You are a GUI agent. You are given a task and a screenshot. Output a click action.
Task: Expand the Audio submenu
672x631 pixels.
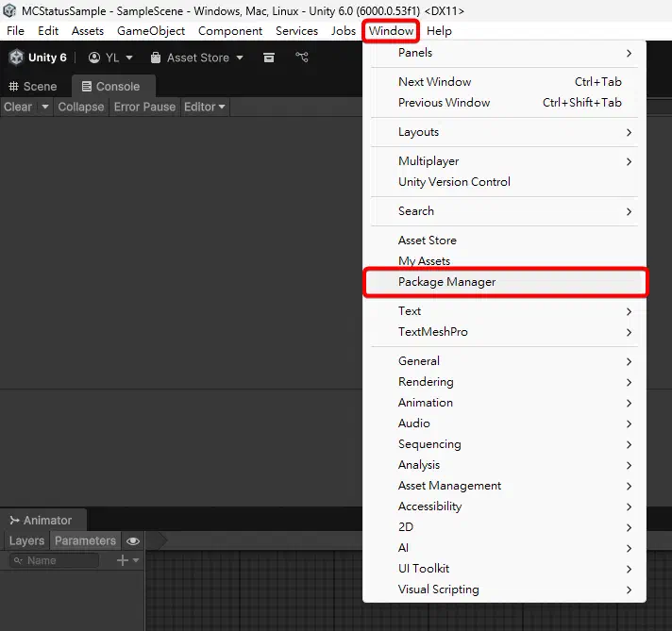pos(504,423)
